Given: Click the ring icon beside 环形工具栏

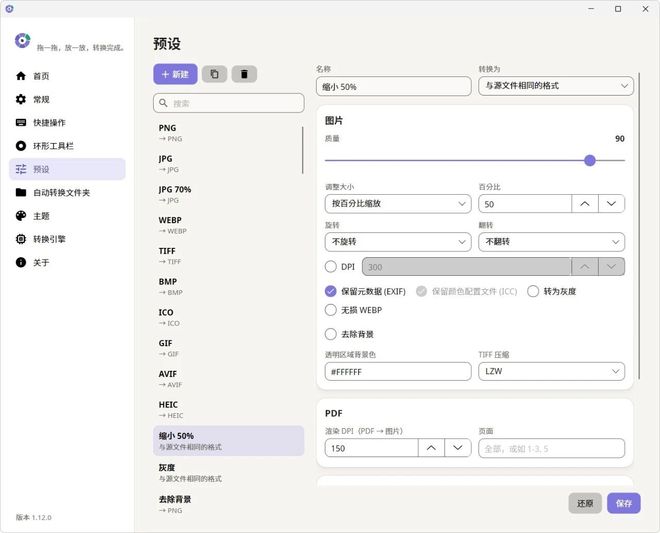Looking at the screenshot, I should 21,146.
